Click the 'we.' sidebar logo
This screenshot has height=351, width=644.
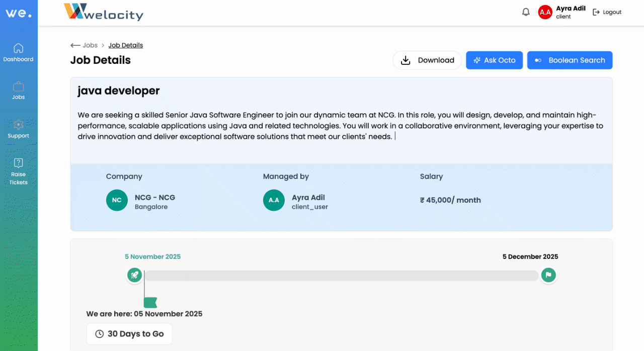tap(19, 13)
